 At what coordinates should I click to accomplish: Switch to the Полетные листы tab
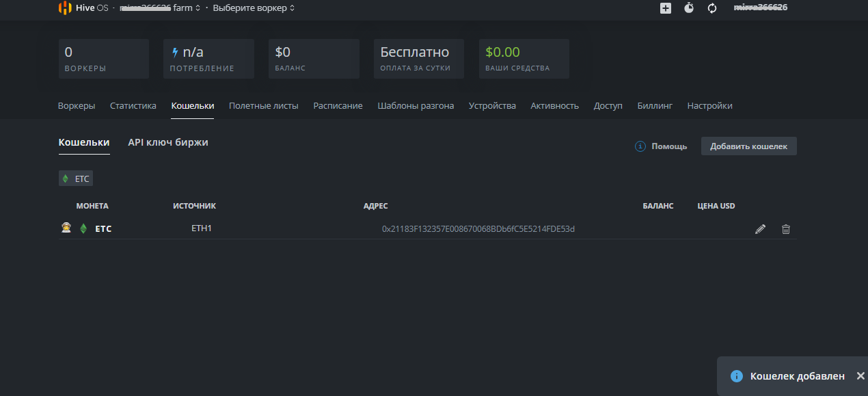pos(263,106)
